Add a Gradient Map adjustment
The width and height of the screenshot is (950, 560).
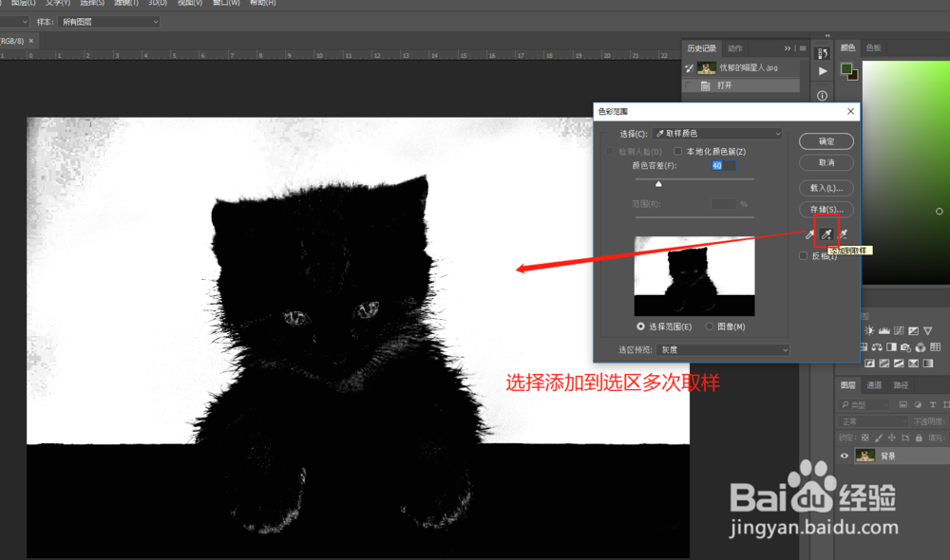click(x=927, y=364)
